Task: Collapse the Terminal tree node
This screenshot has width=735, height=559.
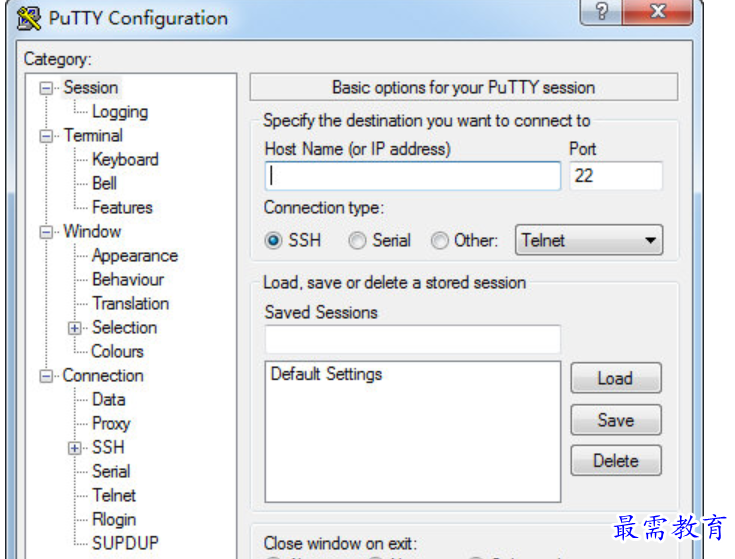Action: coord(45,136)
